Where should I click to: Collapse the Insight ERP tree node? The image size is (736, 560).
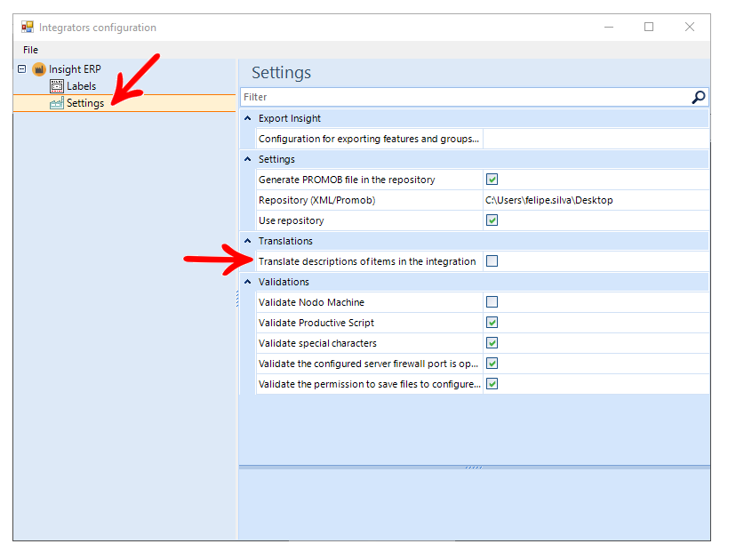tap(22, 69)
